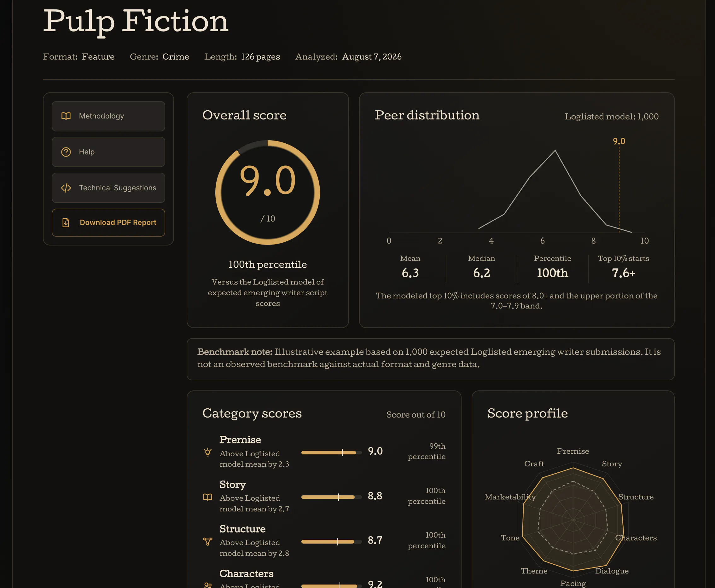The height and width of the screenshot is (588, 715).
Task: Click the Story book icon
Action: click(208, 497)
